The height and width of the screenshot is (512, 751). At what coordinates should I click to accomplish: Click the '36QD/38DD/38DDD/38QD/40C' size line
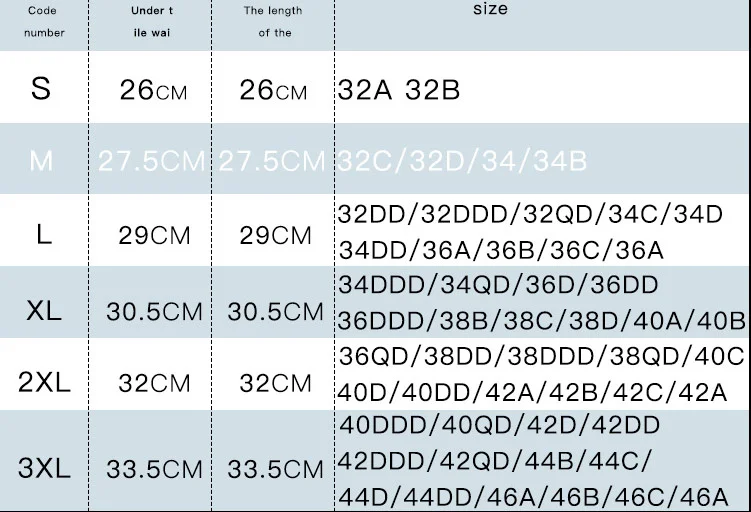coord(541,356)
